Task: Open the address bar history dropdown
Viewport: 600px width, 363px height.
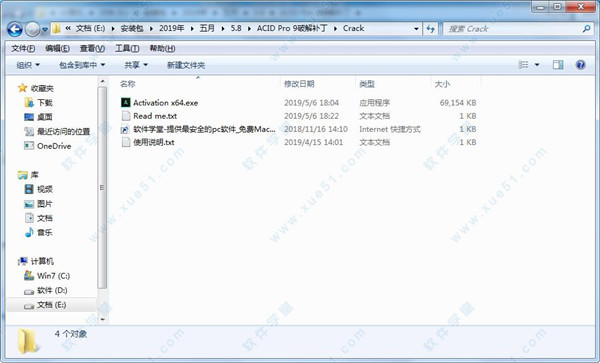Action: (416, 29)
